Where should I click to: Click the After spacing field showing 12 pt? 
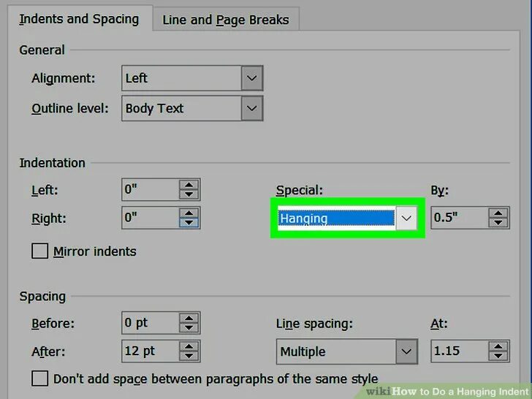[x=151, y=351]
